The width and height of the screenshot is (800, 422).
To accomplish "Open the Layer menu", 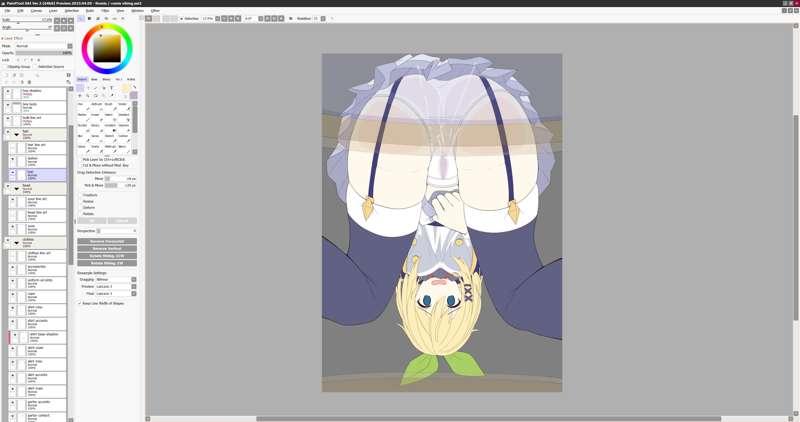I will [x=53, y=10].
